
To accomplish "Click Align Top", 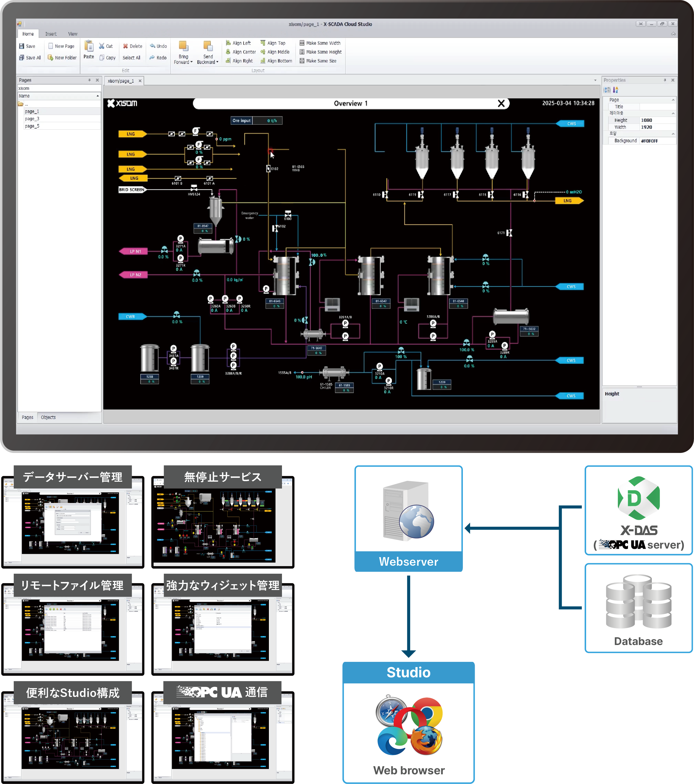I will point(273,43).
